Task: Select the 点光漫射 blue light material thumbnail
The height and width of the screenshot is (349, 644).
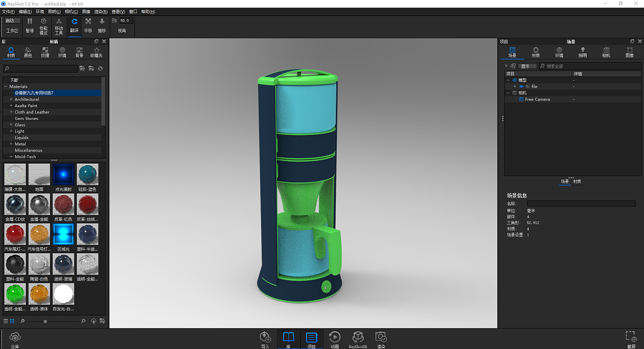Action: click(63, 175)
